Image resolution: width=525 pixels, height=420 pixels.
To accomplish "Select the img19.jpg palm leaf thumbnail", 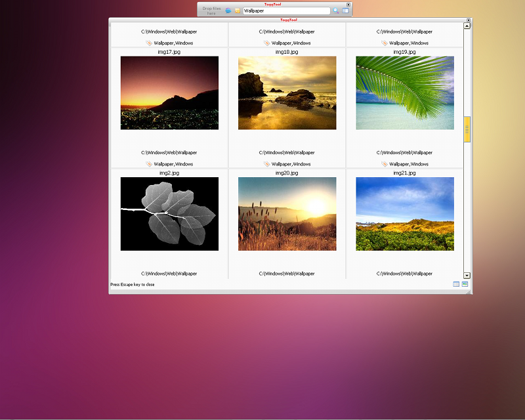I will (x=405, y=93).
